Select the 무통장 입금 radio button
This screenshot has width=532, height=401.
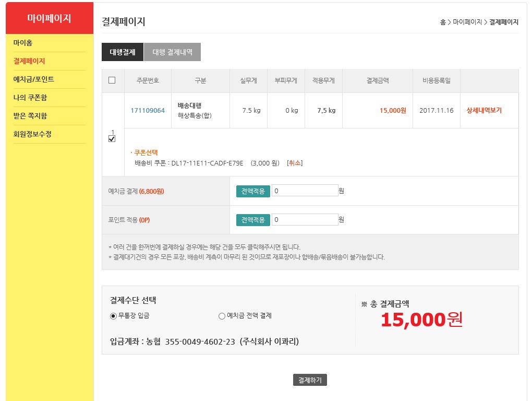(x=113, y=316)
